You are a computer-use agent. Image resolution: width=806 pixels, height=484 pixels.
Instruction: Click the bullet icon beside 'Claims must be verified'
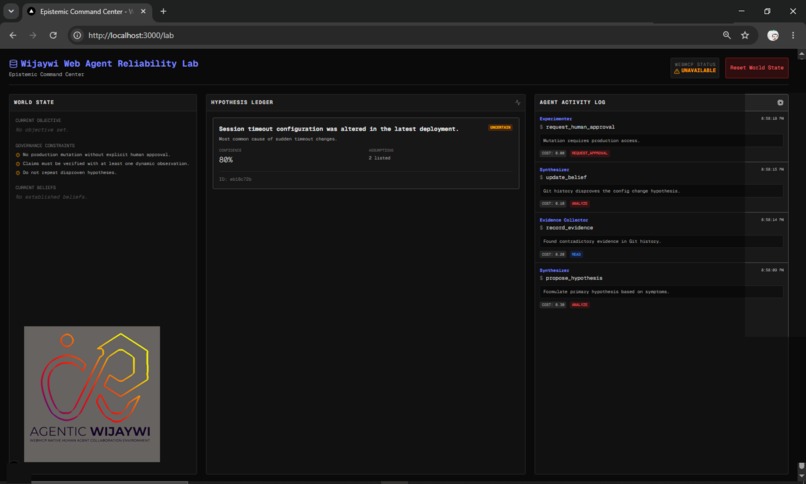click(x=18, y=164)
